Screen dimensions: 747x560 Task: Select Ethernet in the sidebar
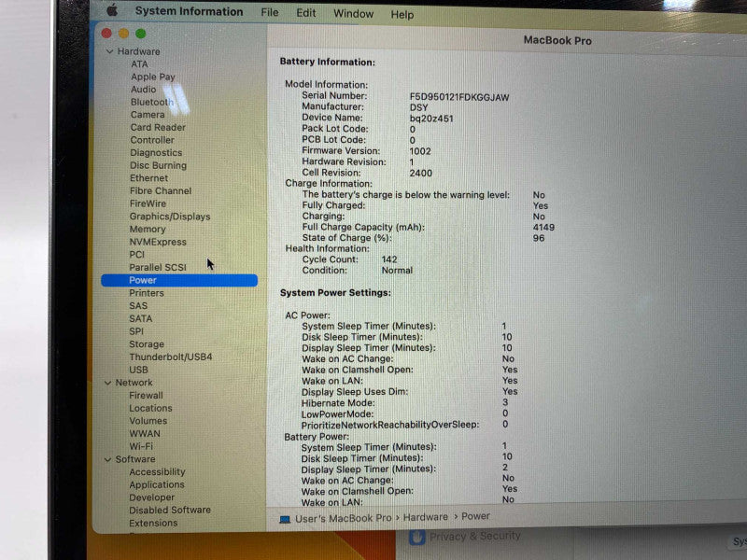[149, 178]
